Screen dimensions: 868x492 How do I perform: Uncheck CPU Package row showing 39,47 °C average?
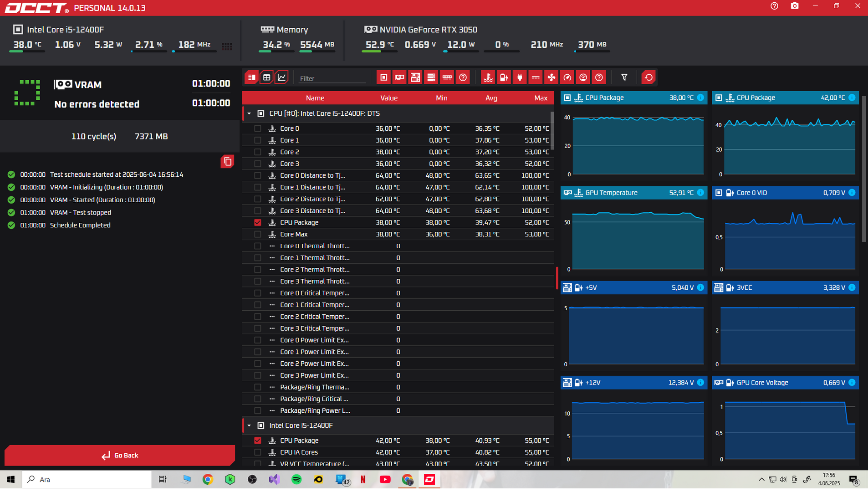coord(258,223)
